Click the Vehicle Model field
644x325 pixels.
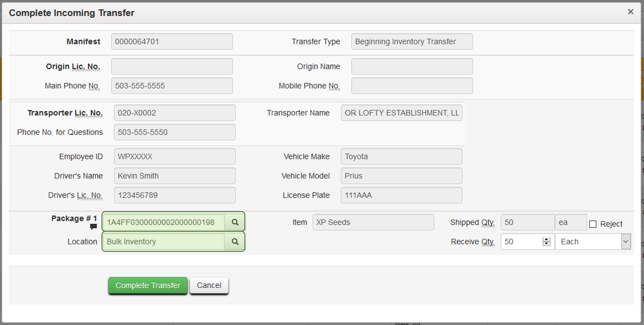click(402, 176)
